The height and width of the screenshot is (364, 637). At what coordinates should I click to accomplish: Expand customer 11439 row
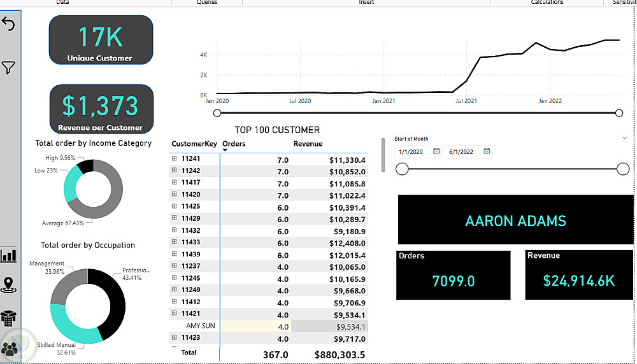coord(175,254)
